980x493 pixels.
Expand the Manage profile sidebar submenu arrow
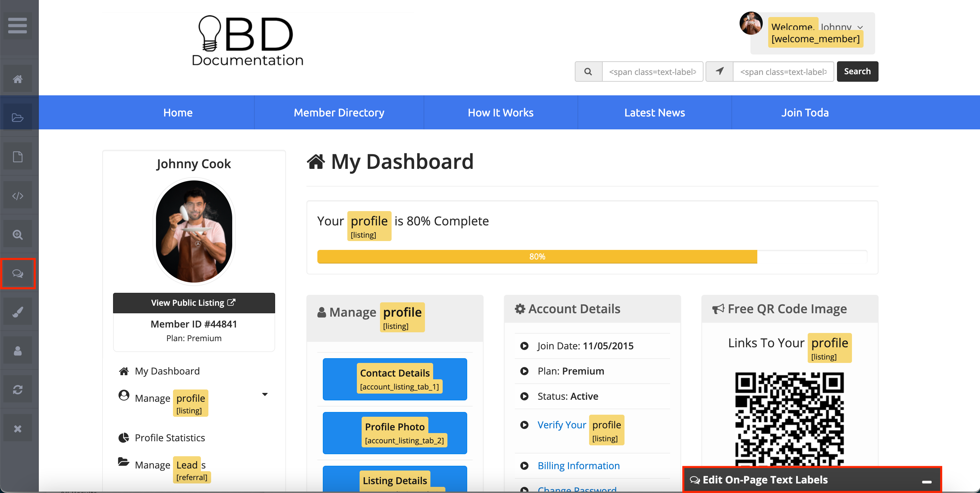(x=265, y=395)
